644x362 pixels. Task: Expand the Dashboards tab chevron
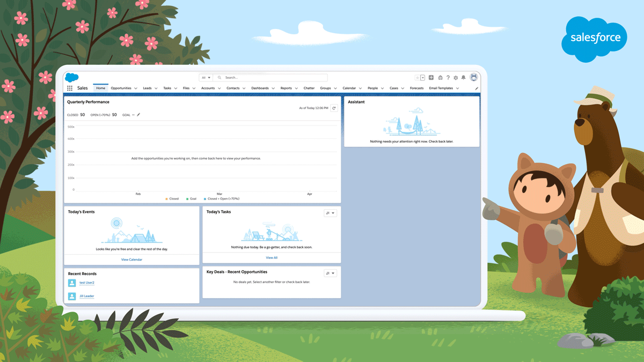coord(273,88)
